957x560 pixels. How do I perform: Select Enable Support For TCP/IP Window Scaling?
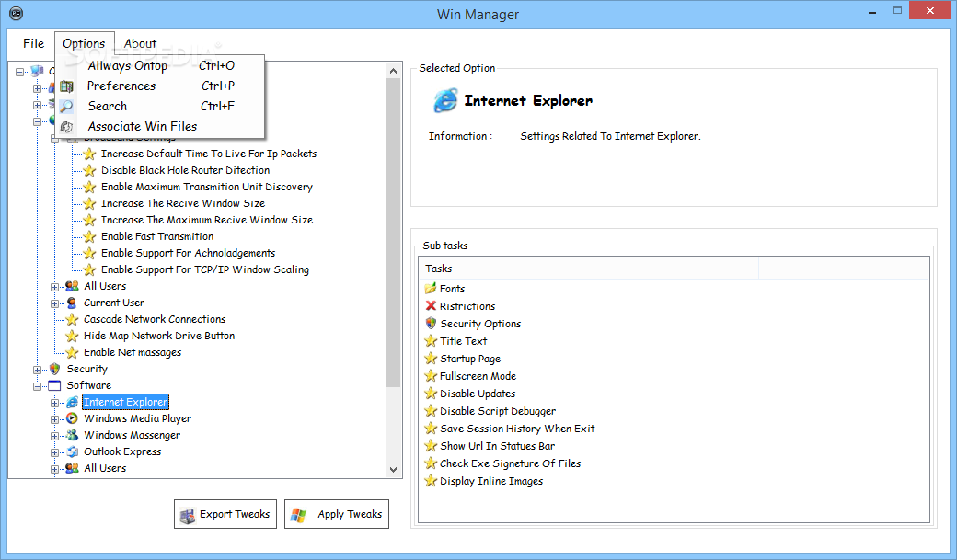pyautogui.click(x=205, y=269)
